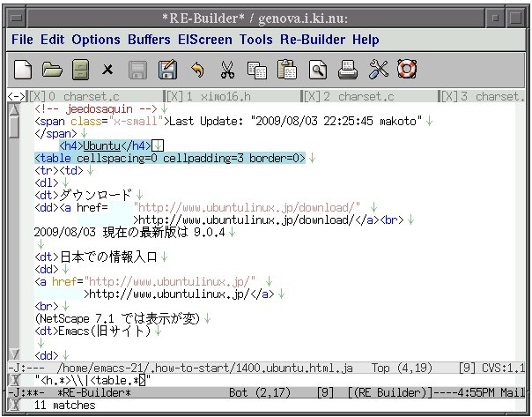The image size is (532, 417).
Task: Open the Re-Builder menu
Action: (x=313, y=40)
